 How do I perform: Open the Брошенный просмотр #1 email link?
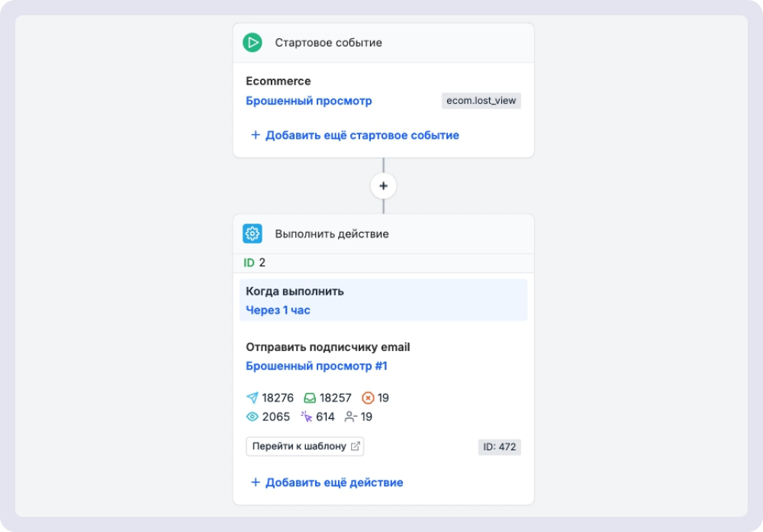(x=317, y=366)
